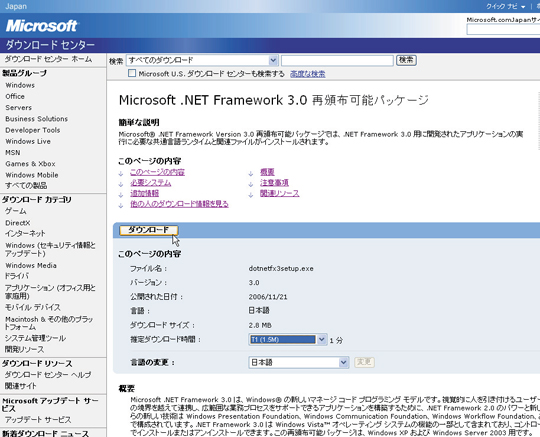
Task: Click the Microsoft logo
Action: point(42,26)
